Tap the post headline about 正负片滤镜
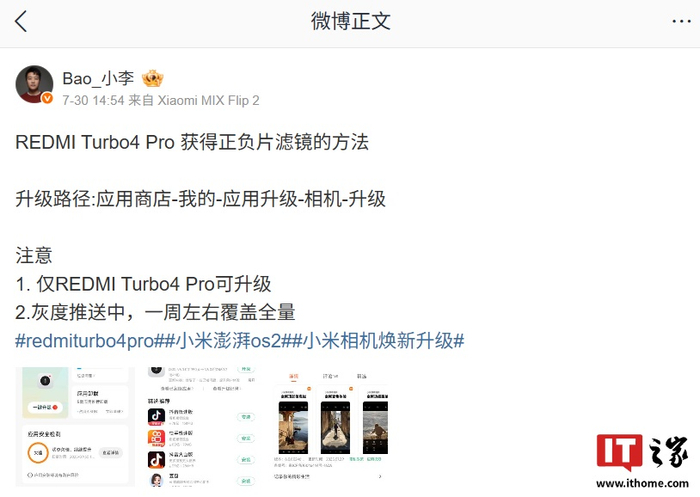Screen dimensions: 700x497 tap(192, 142)
